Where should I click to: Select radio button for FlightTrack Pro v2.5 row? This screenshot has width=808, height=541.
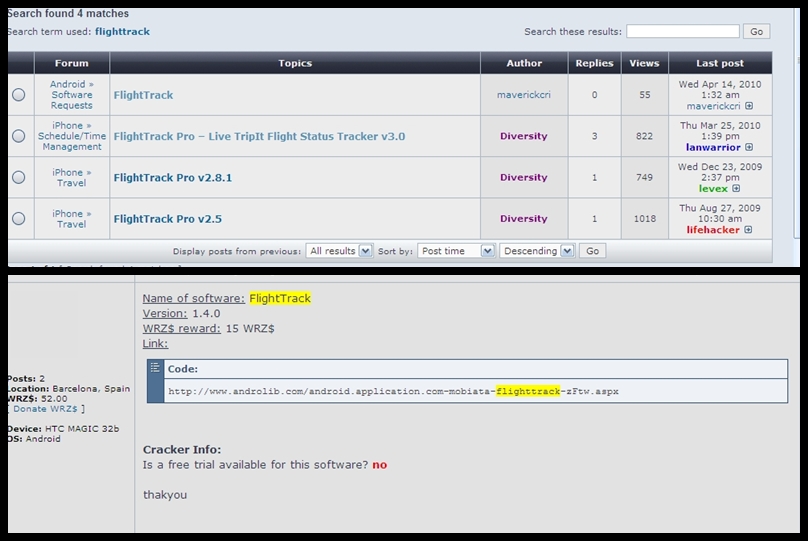[x=19, y=218]
